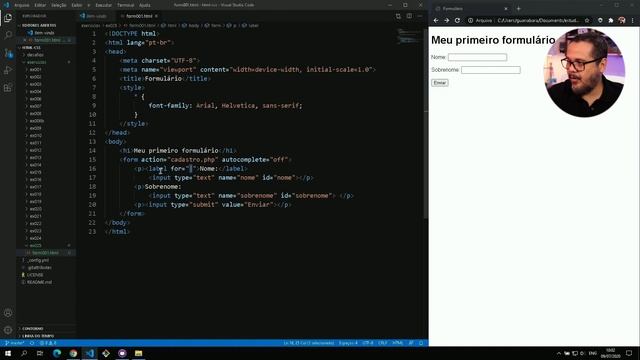Click the sync changes icon in status bar

[32, 343]
